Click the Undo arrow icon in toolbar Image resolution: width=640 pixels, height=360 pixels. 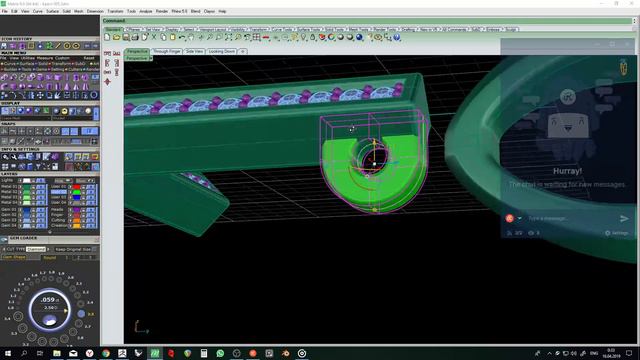[x=181, y=38]
